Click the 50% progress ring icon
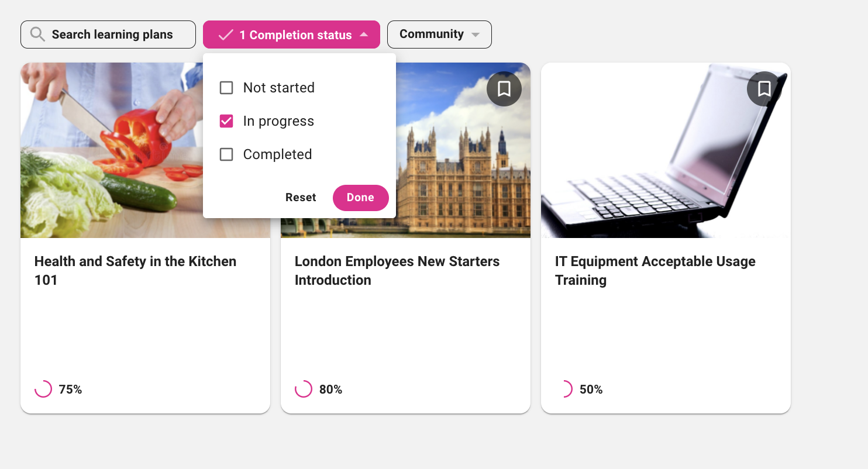 coord(564,389)
